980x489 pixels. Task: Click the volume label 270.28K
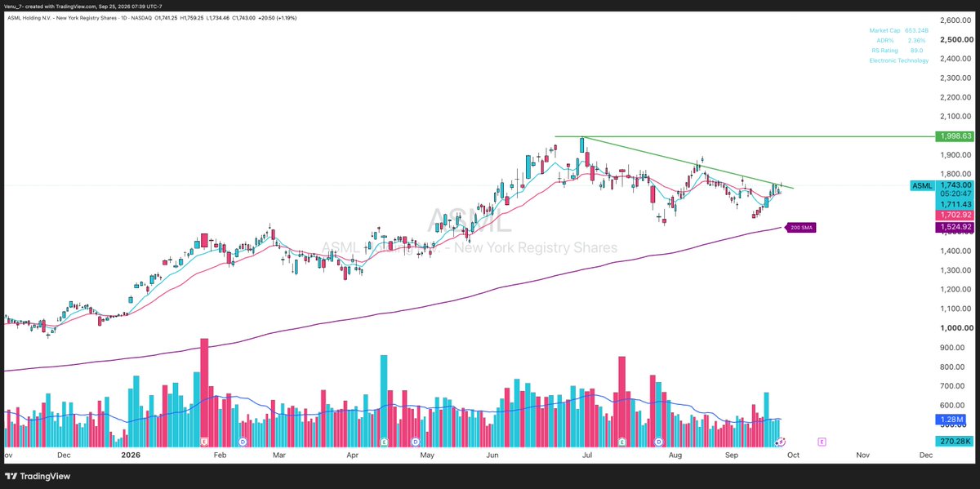point(955,441)
